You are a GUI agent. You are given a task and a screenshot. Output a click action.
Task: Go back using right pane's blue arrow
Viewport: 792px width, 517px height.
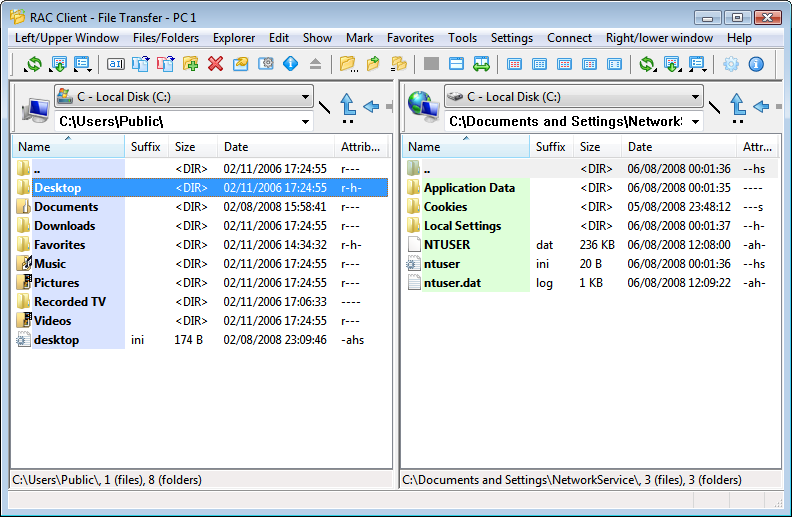[x=761, y=107]
